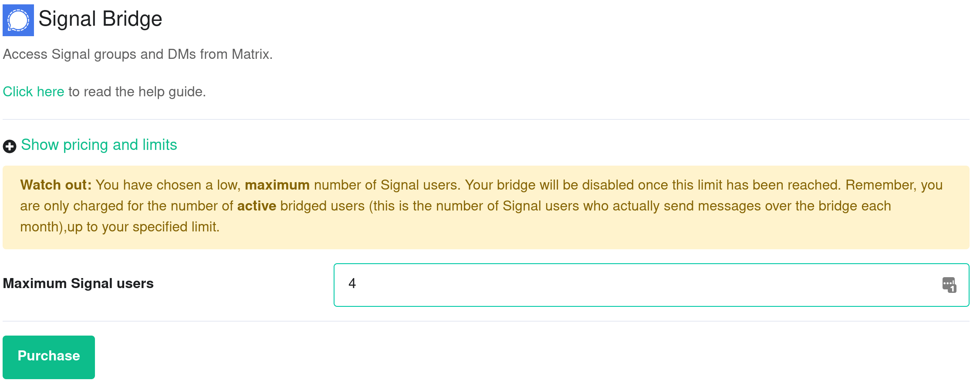This screenshot has height=387, width=980.
Task: Click the plus circle icon beside pricing
Action: (10, 146)
